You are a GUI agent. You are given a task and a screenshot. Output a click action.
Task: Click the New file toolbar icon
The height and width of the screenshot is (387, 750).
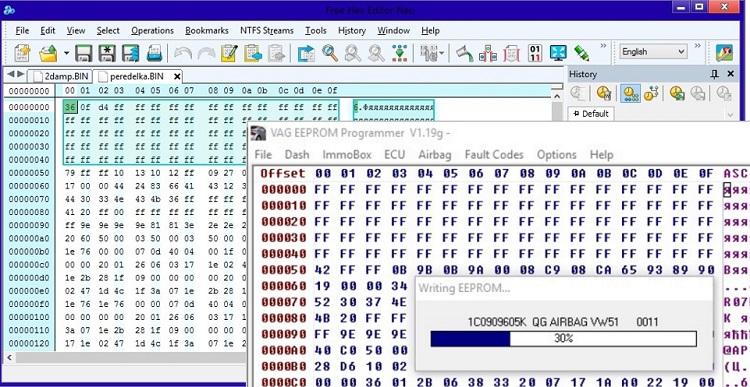tap(22, 53)
